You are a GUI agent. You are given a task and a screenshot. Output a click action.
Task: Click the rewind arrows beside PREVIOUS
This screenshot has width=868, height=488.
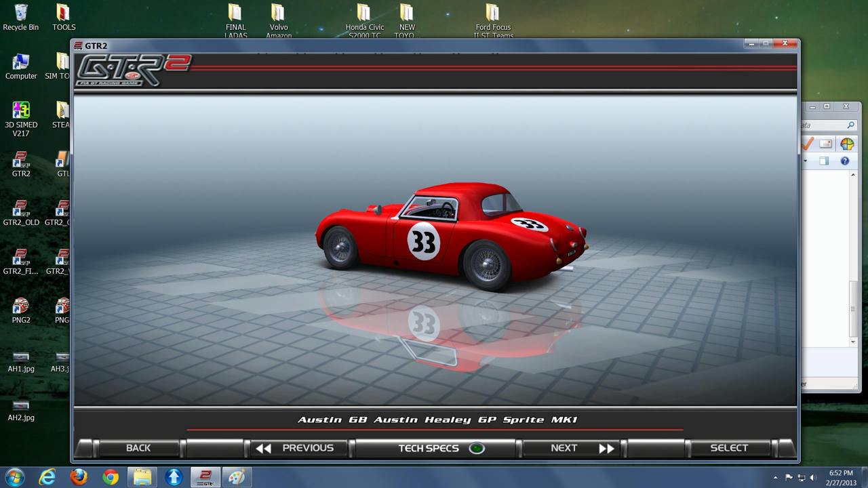tap(264, 448)
